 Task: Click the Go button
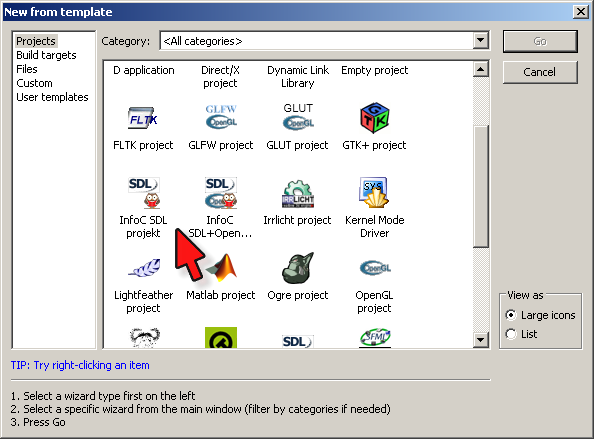540,41
